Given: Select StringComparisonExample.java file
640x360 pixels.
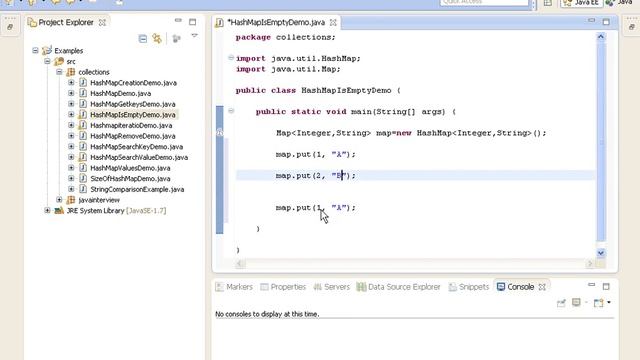Looking at the screenshot, I should click(137, 189).
